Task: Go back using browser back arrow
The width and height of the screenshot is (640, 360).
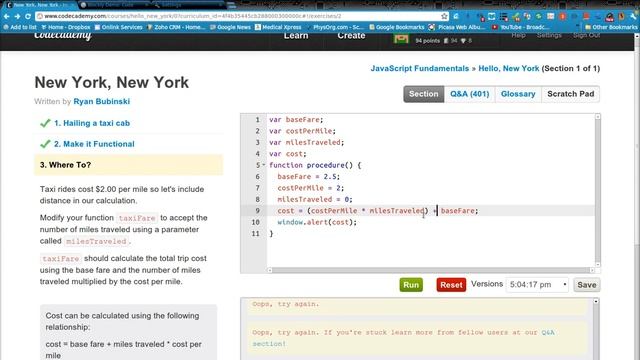Action: pos(7,16)
